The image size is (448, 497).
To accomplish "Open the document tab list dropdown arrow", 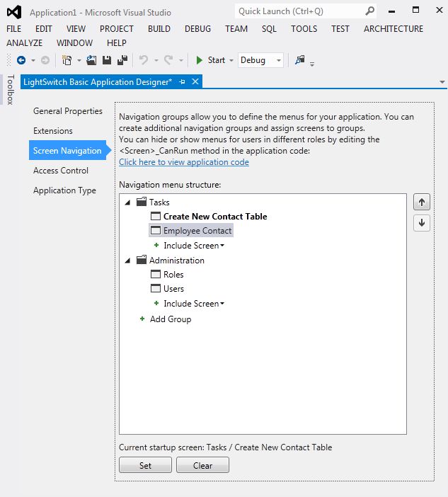I will coord(442,82).
